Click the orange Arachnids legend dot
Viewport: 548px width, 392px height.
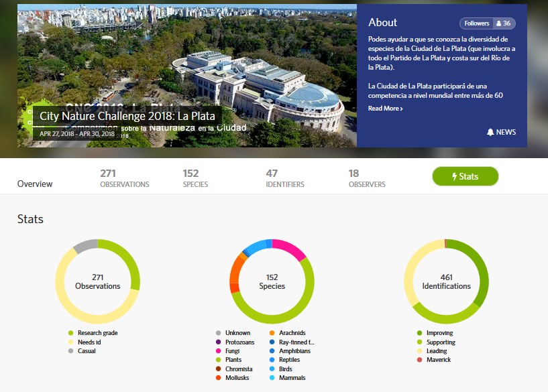point(272,333)
